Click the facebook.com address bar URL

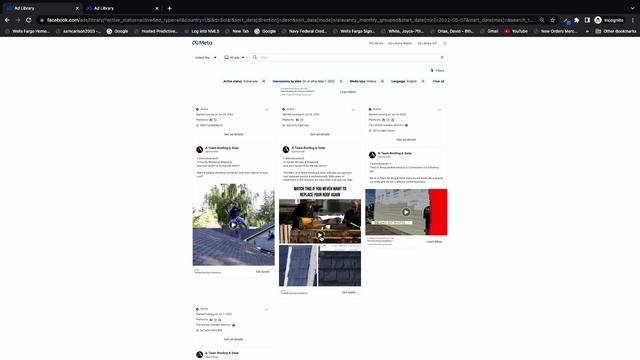289,20
